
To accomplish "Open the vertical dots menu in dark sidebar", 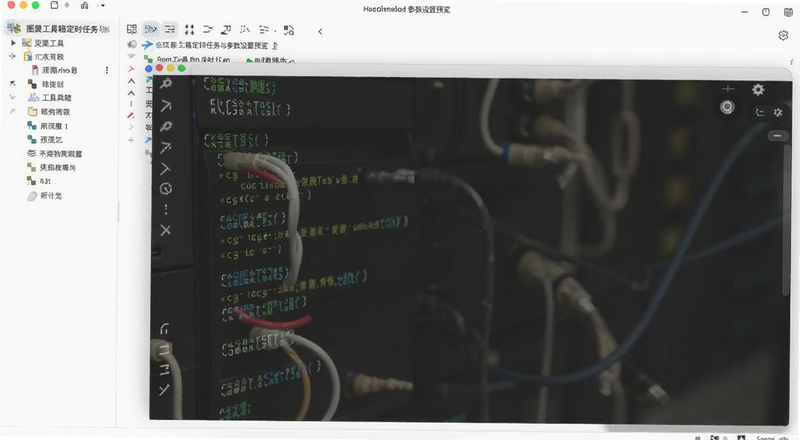I will (166, 209).
